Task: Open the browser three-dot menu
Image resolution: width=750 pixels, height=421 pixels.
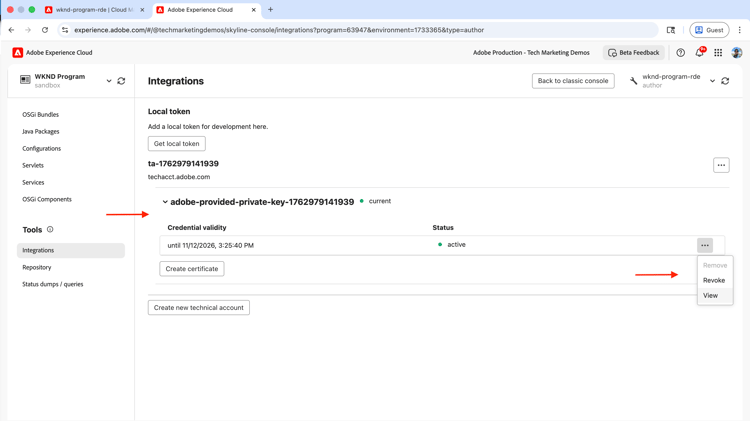Action: point(739,30)
